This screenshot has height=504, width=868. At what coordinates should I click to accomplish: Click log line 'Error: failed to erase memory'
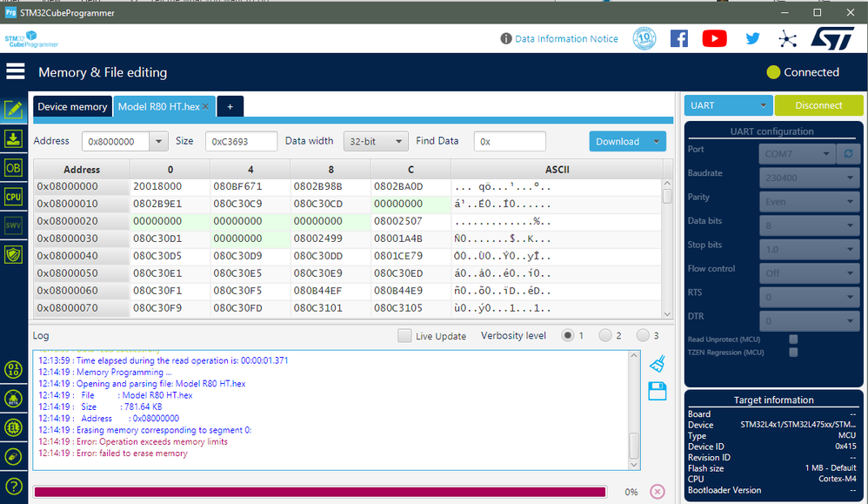113,453
